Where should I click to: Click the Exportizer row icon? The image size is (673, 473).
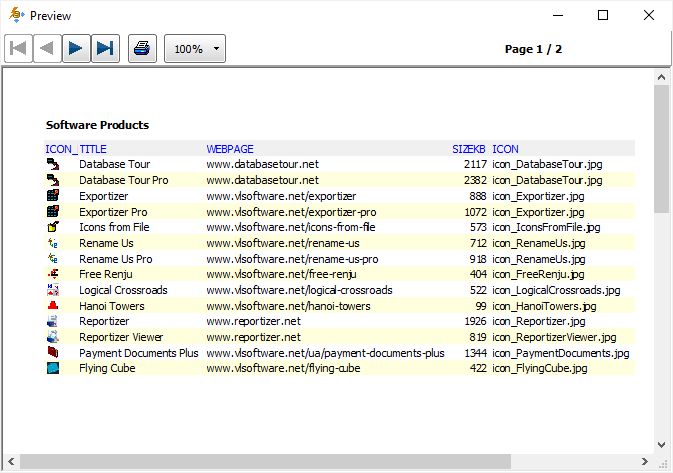pyautogui.click(x=53, y=196)
